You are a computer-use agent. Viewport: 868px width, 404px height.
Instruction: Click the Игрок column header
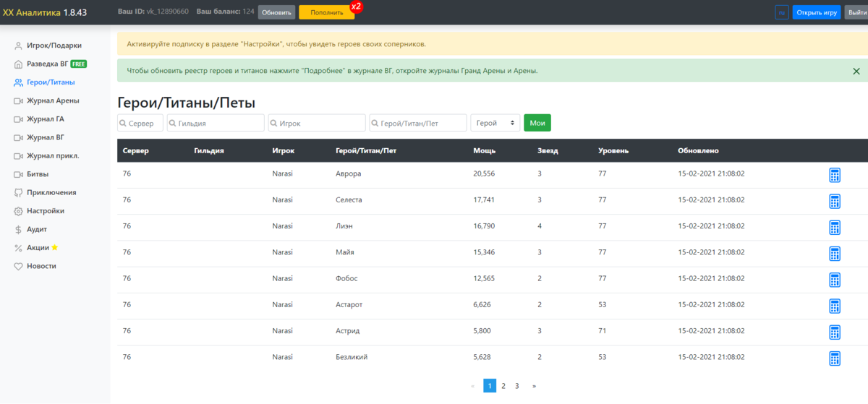coord(284,150)
